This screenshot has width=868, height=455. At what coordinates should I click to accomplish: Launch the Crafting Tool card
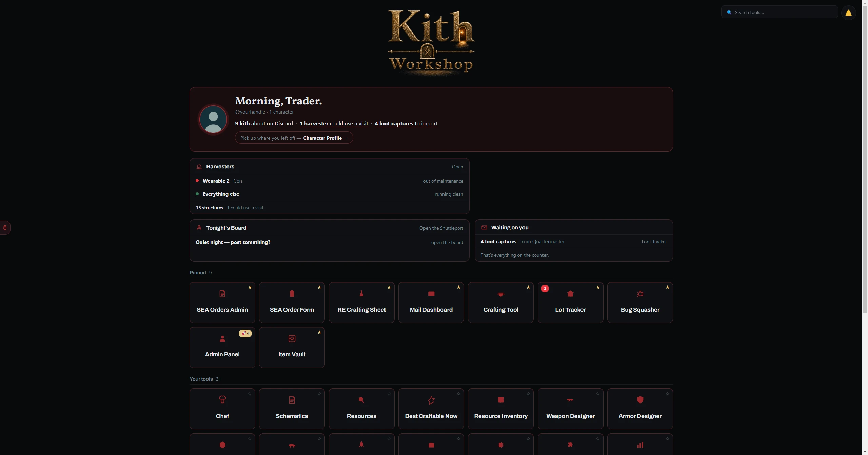point(501,302)
